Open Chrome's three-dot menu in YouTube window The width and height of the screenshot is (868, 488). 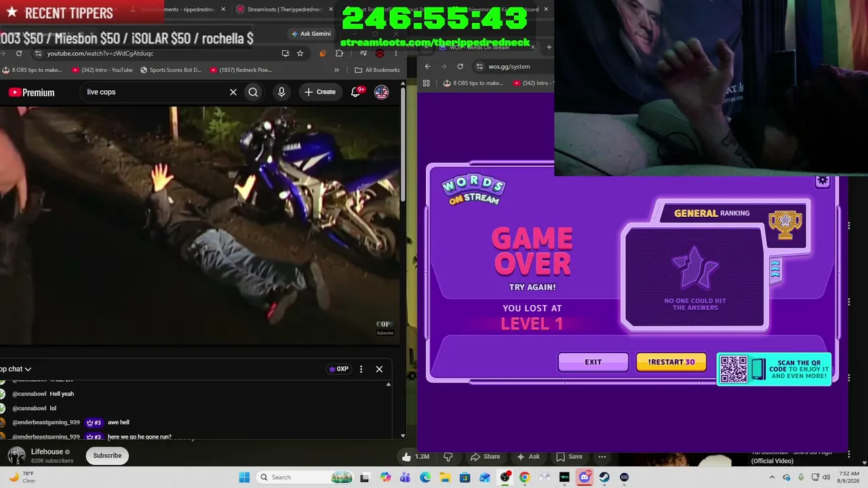(395, 54)
